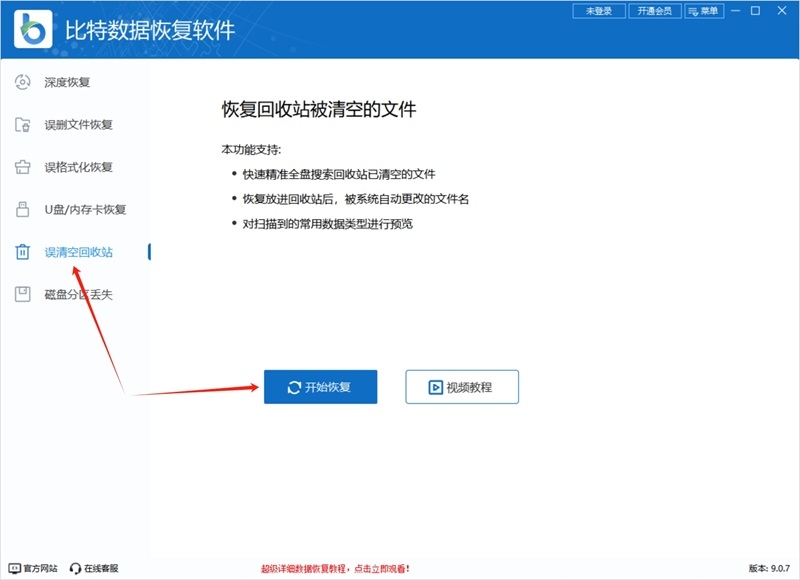The image size is (800, 580).
Task: Click 未登录 to sign in
Action: [600, 11]
